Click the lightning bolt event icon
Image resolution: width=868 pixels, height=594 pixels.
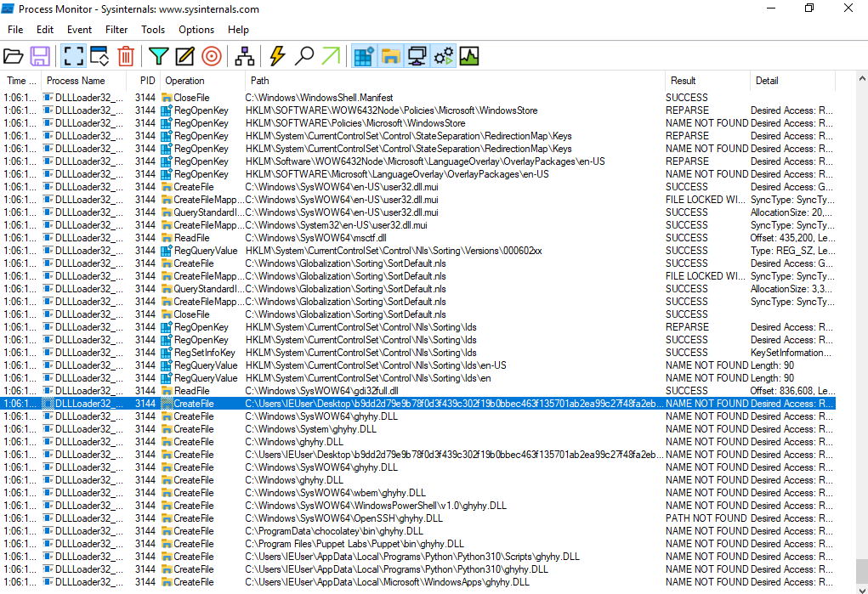(277, 56)
